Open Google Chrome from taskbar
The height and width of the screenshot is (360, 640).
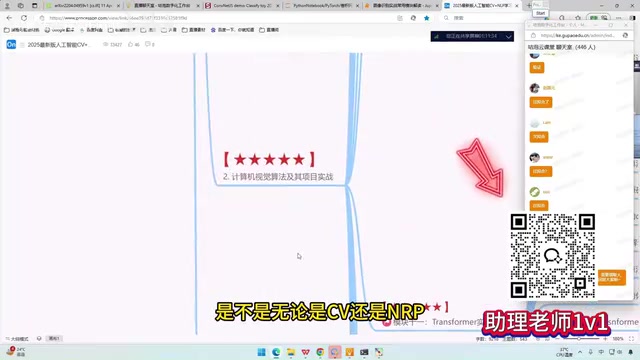(x=320, y=352)
